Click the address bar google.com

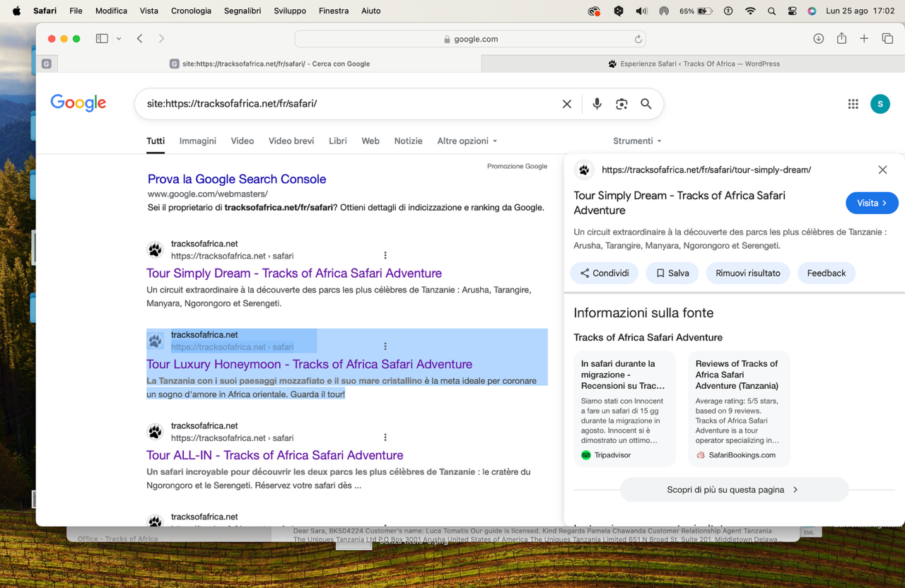[470, 39]
